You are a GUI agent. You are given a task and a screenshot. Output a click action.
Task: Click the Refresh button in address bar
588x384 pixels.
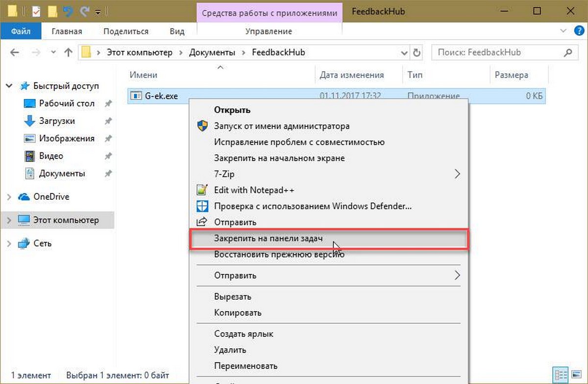click(417, 52)
